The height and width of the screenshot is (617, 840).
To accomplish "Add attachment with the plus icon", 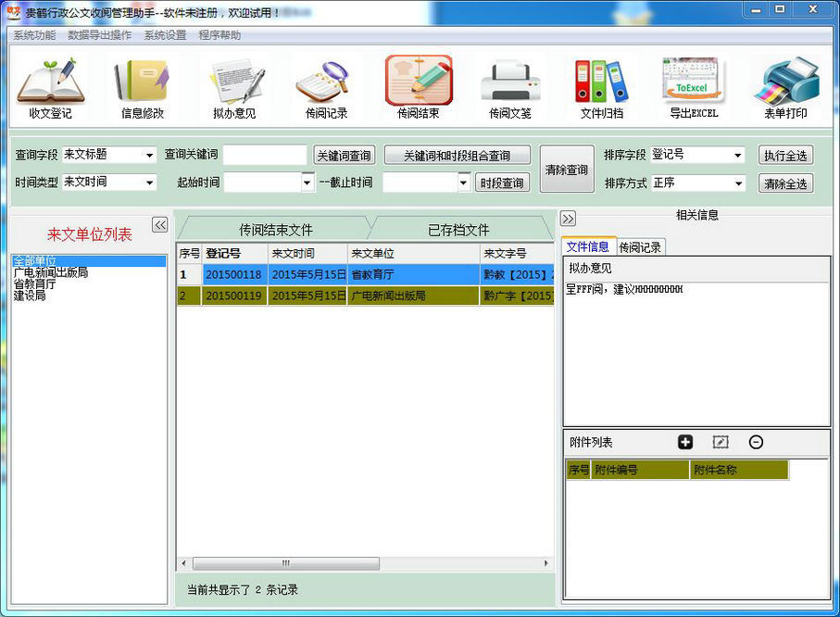I will click(x=685, y=443).
